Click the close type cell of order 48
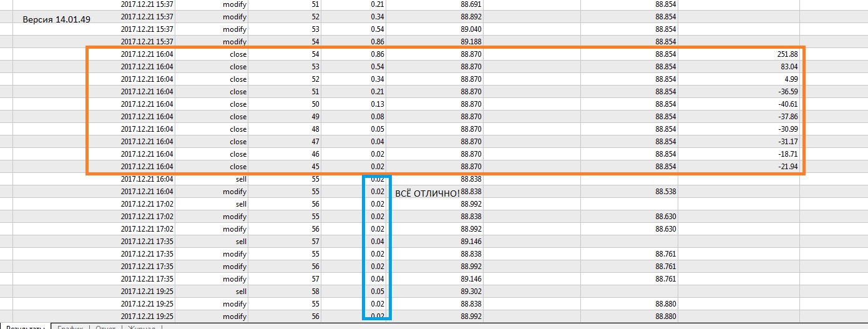Screen dimensions: 868x329 (238, 129)
